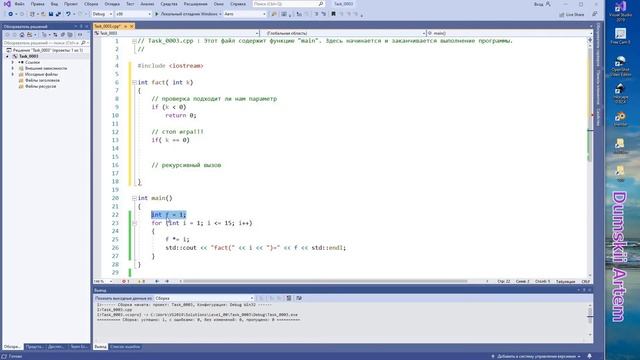Screen dimensions: 640x360
Task: Open the Глобальная область scope dropdown
Action: pyautogui.click(x=343, y=33)
